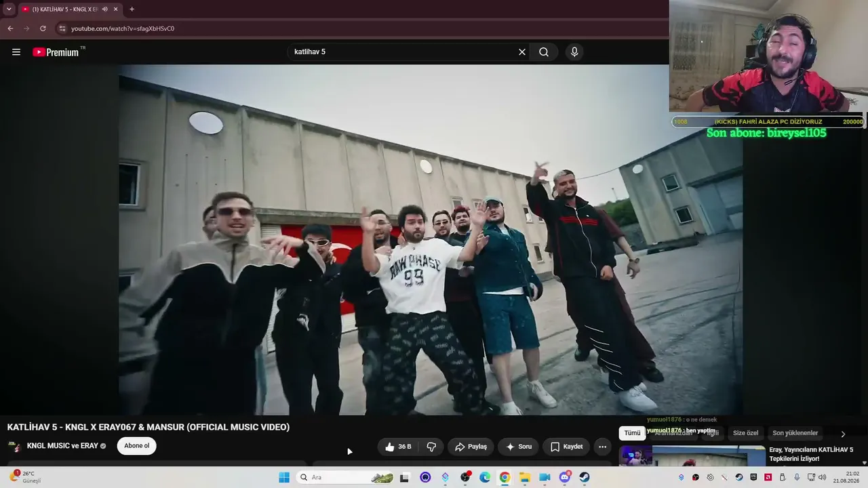Clear the search box with the X icon

point(522,52)
